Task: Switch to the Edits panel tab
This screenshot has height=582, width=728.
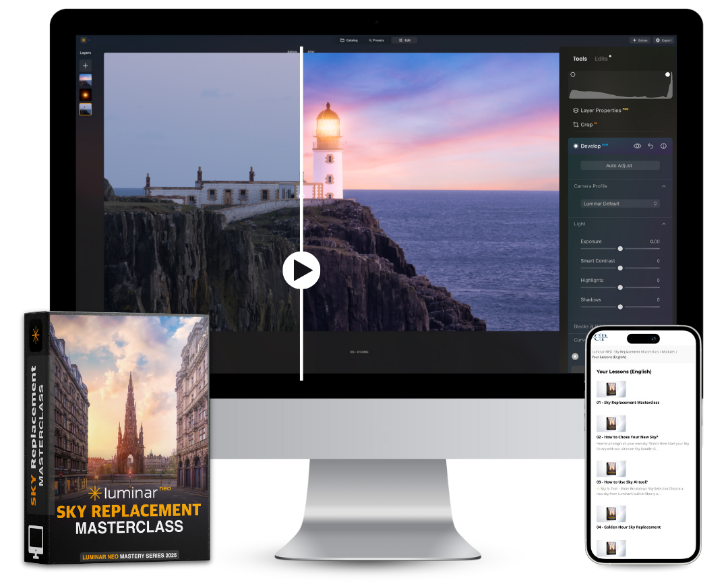Action: click(x=601, y=59)
